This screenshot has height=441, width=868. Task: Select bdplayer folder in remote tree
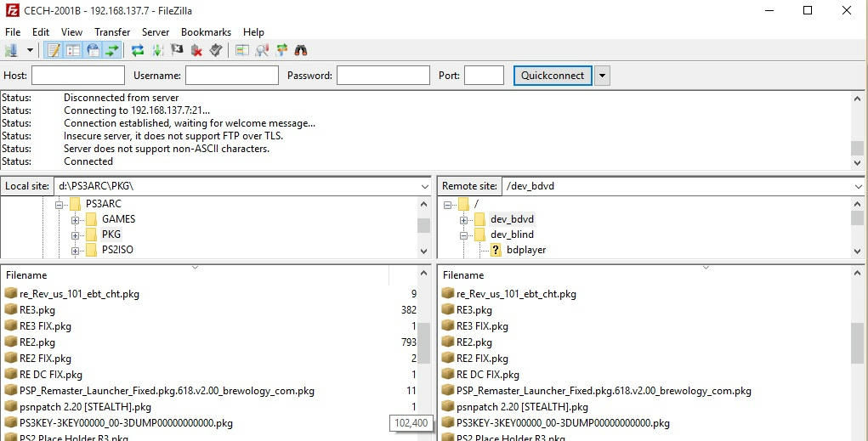(526, 250)
